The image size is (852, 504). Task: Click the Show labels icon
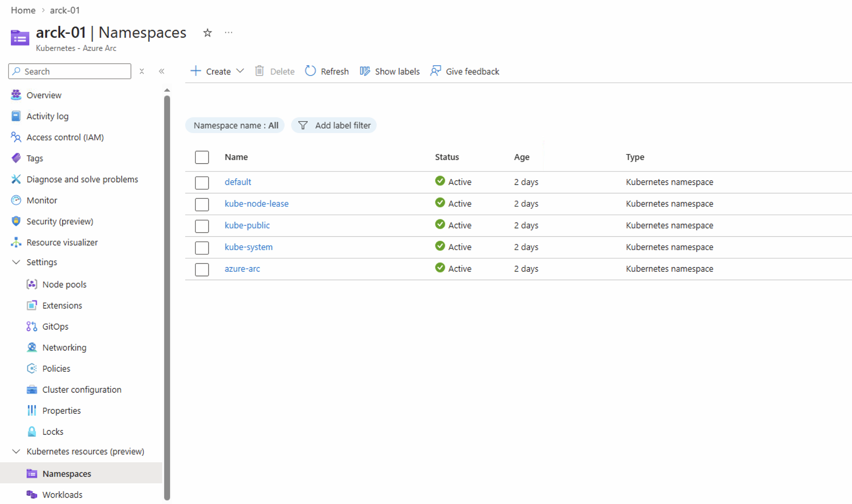(365, 71)
